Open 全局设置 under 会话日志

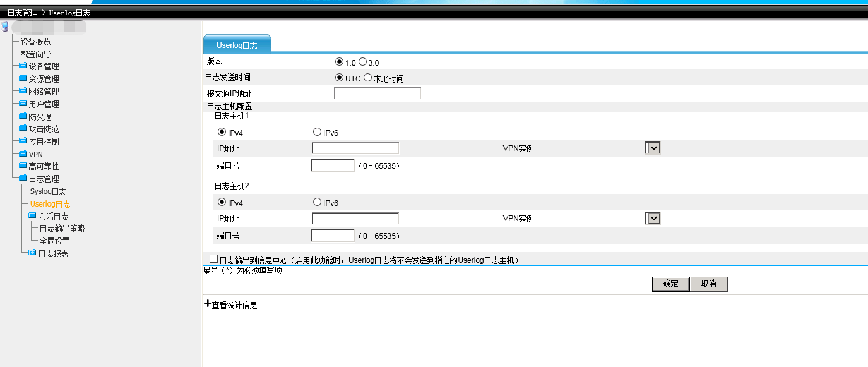(x=54, y=241)
